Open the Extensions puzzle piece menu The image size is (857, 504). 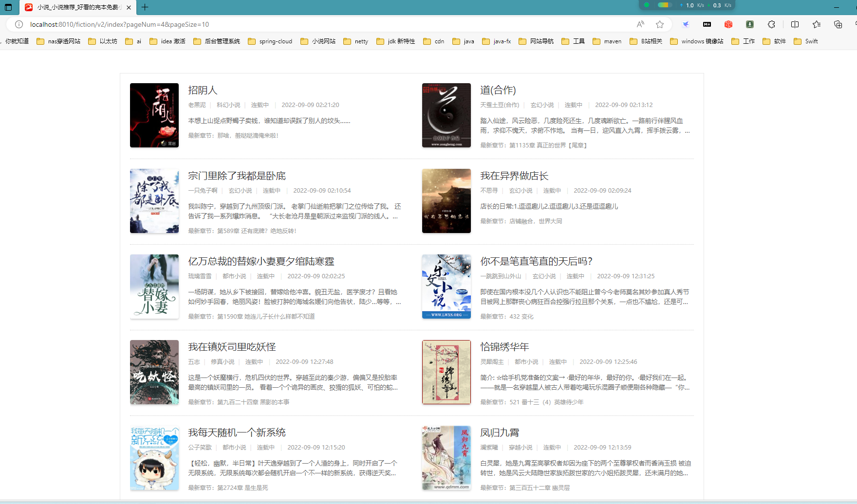[x=772, y=24]
